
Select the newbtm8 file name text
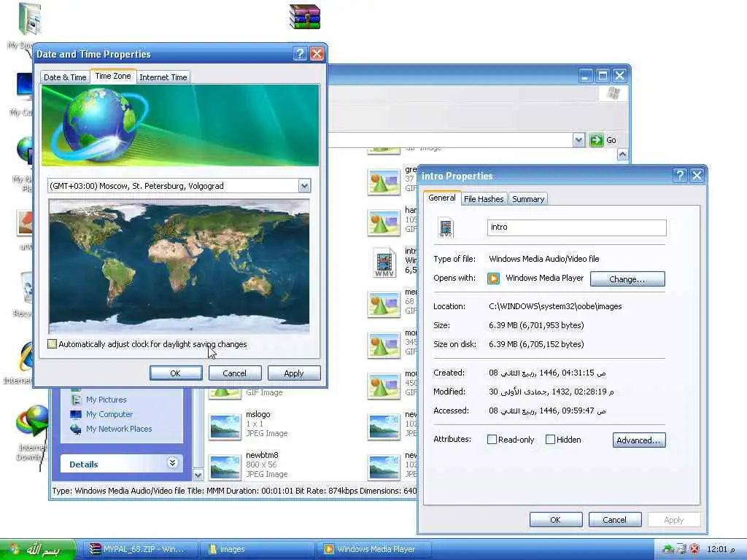point(262,455)
